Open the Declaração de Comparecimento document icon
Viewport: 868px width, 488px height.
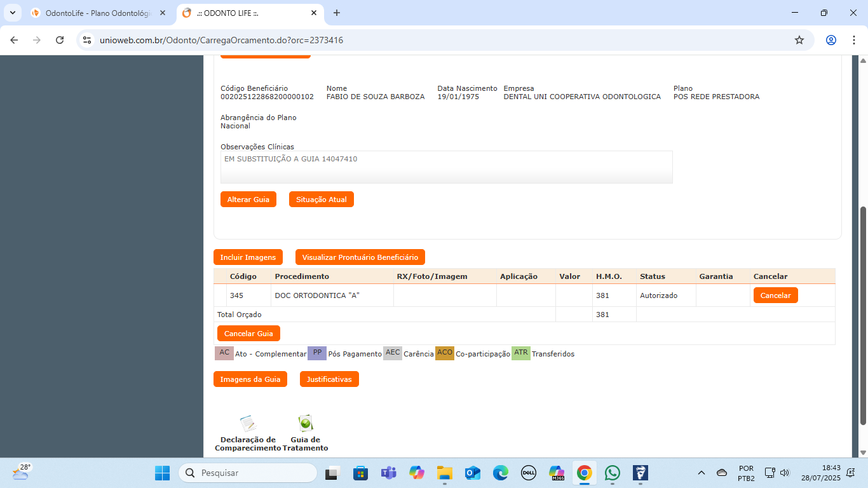[248, 424]
